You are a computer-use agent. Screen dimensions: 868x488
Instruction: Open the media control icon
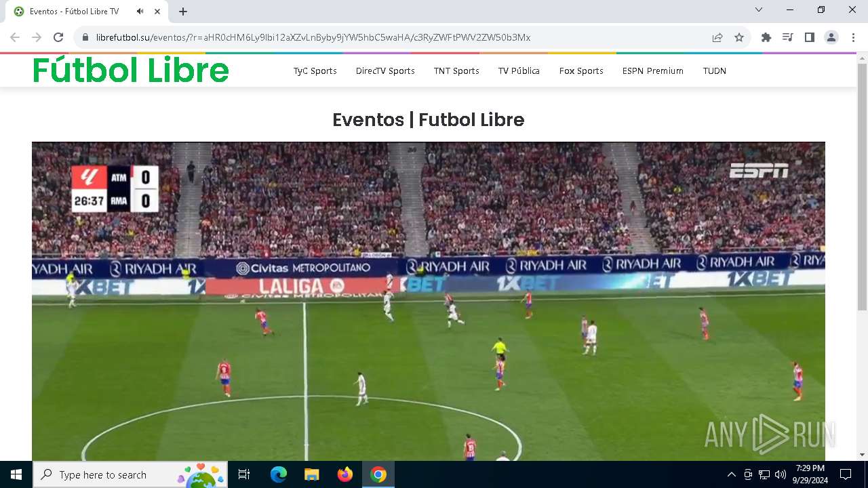(x=788, y=37)
